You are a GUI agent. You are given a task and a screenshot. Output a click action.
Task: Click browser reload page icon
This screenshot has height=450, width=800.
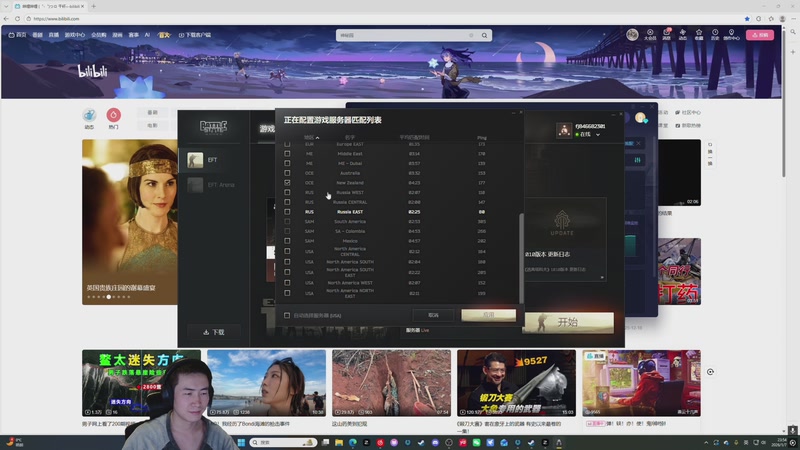click(x=17, y=19)
